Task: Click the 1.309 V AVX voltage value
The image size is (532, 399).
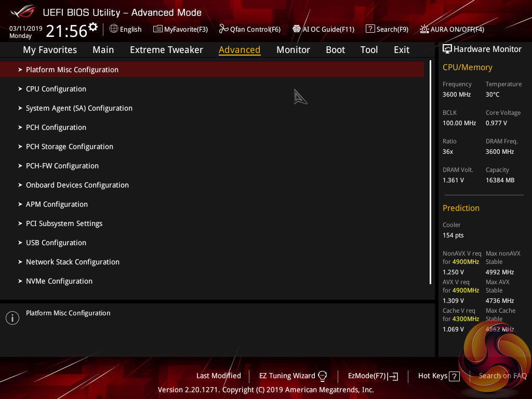Action: 453,301
